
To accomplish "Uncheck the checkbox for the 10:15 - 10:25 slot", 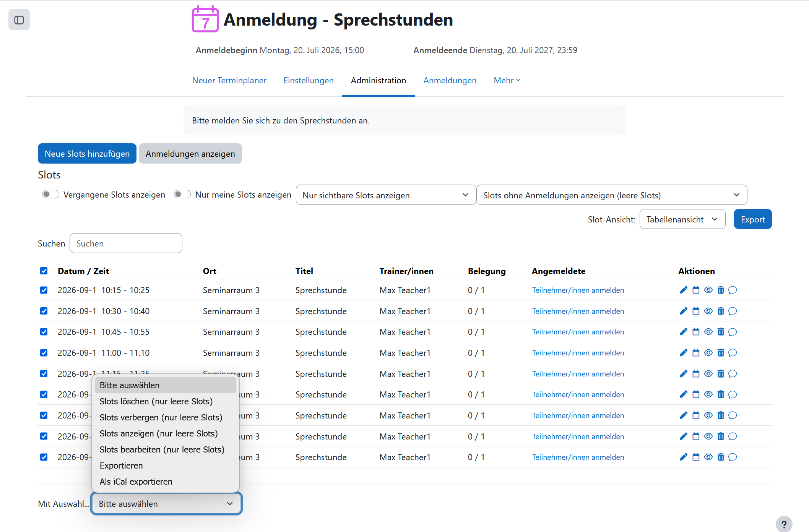I will pos(44,290).
